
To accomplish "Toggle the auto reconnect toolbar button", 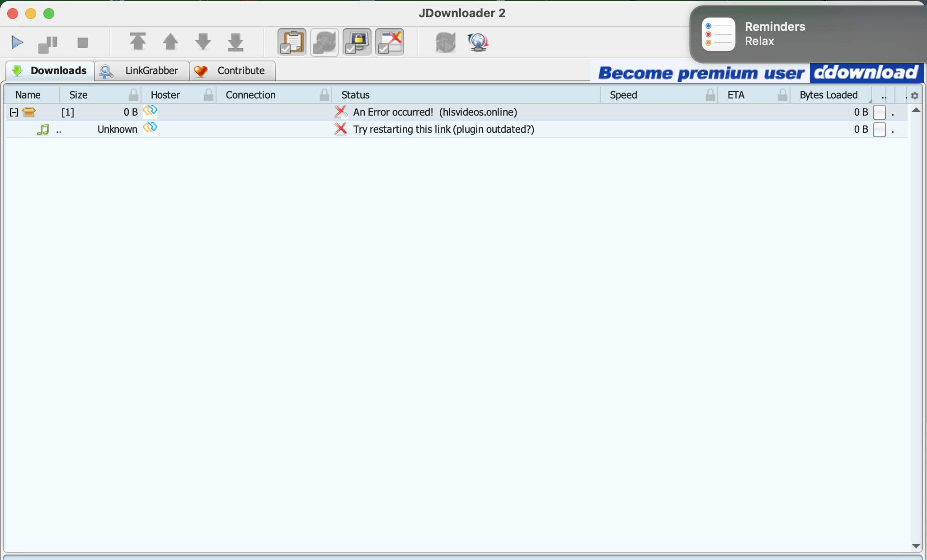I will coord(325,42).
